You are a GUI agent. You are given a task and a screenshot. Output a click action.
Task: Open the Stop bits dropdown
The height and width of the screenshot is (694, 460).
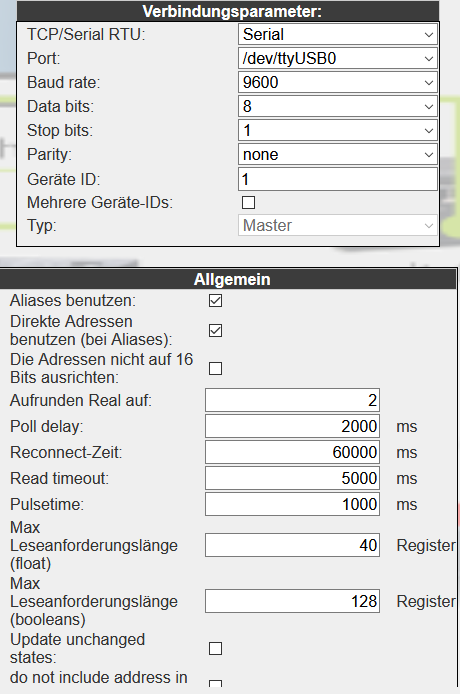337,131
